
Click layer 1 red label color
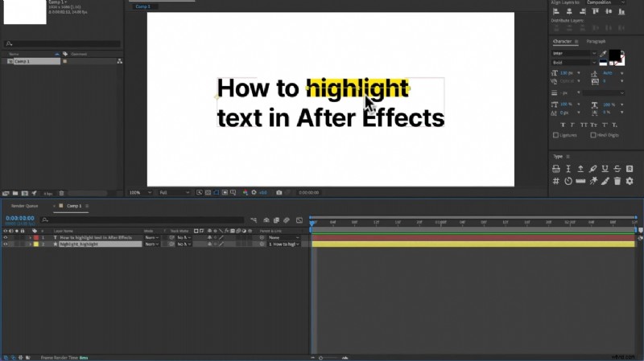coord(36,237)
